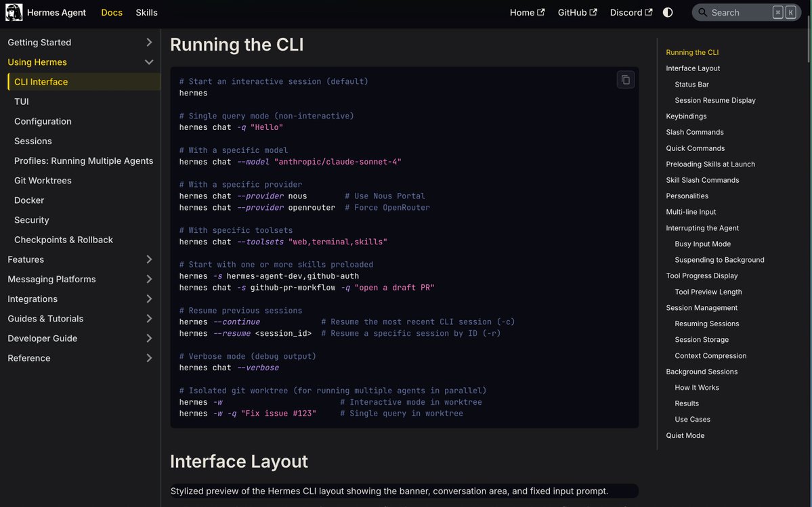Jump to Slash Commands section

click(695, 132)
